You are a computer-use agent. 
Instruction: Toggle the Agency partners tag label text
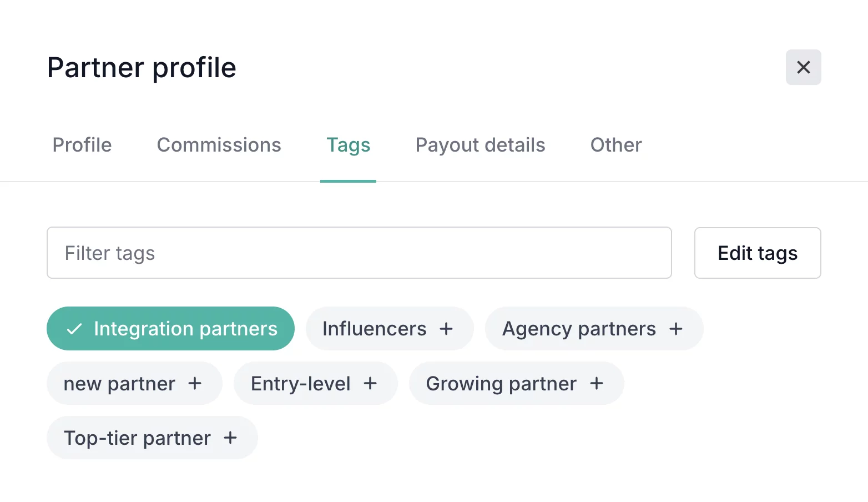(579, 329)
